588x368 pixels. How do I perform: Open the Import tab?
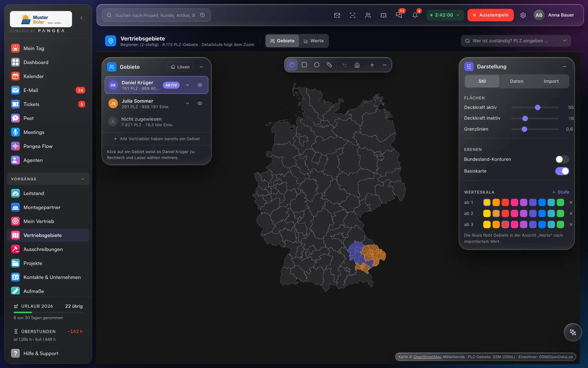(x=551, y=81)
